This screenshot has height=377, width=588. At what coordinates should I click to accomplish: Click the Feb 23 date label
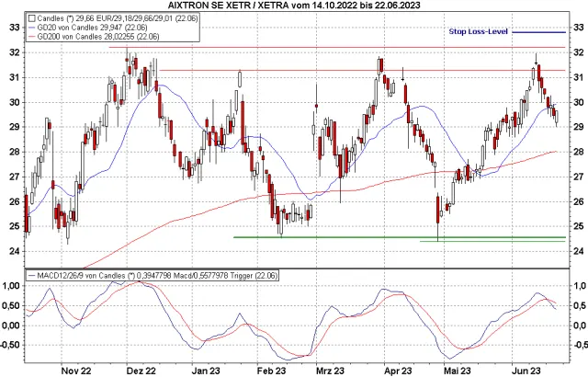[x=272, y=371]
